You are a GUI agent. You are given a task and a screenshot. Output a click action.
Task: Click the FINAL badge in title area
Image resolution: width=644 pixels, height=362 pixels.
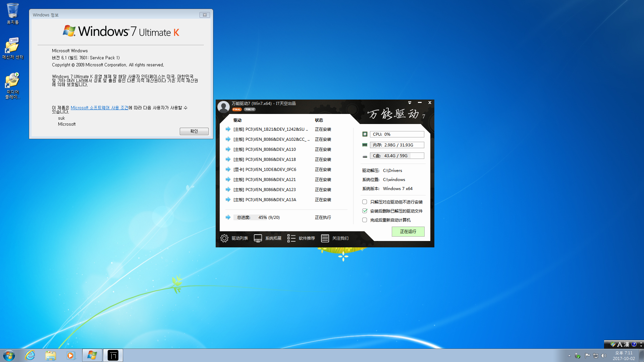(237, 110)
